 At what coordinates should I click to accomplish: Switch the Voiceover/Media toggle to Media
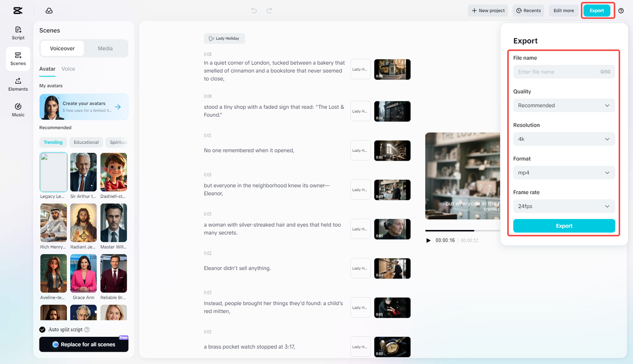(105, 48)
